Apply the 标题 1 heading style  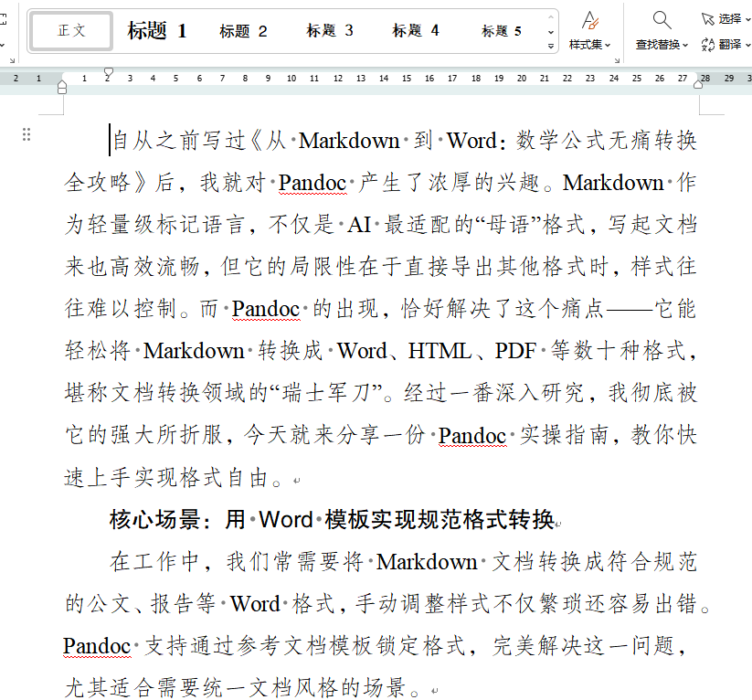tap(157, 31)
